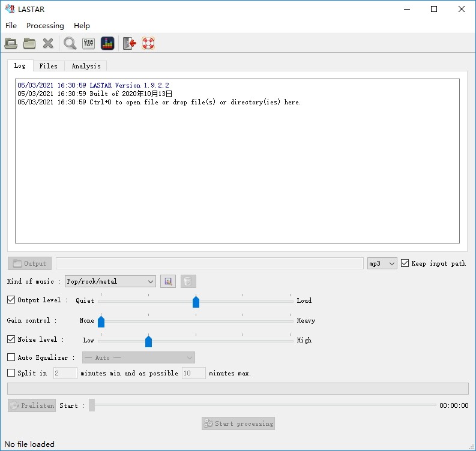Click the 'Built of 2020' log line
The image size is (476, 451).
(95, 94)
